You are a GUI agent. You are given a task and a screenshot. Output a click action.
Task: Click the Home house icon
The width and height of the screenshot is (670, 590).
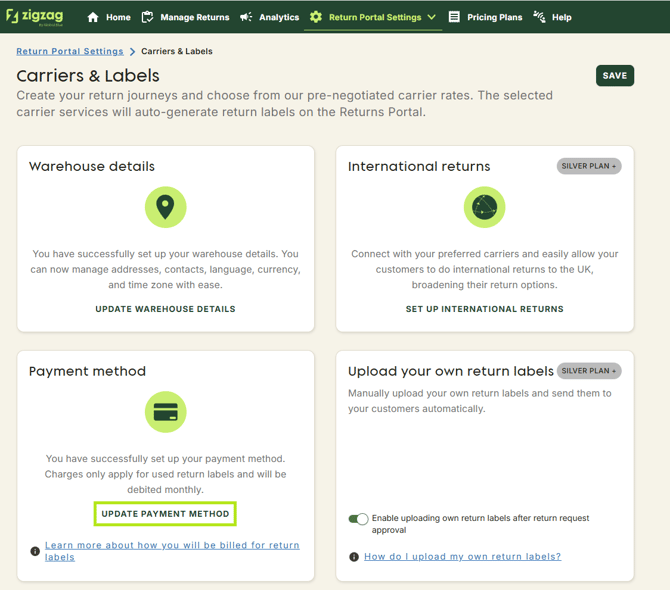pos(93,17)
